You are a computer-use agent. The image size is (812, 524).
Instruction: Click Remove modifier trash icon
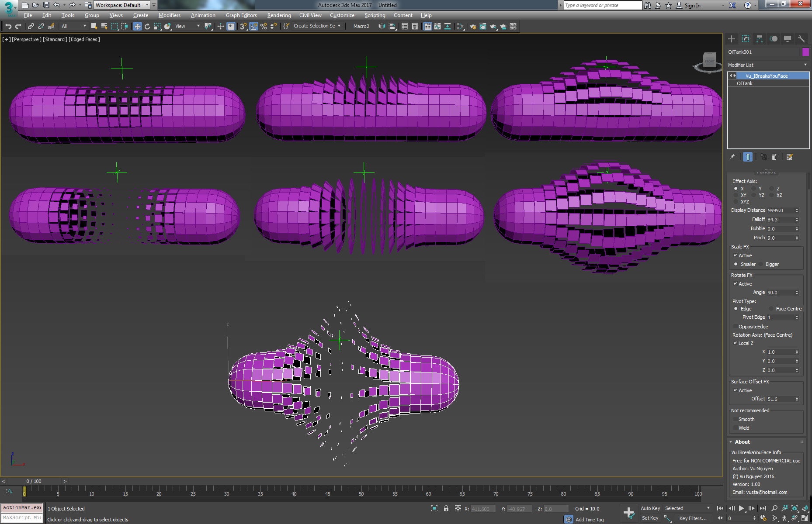(774, 157)
